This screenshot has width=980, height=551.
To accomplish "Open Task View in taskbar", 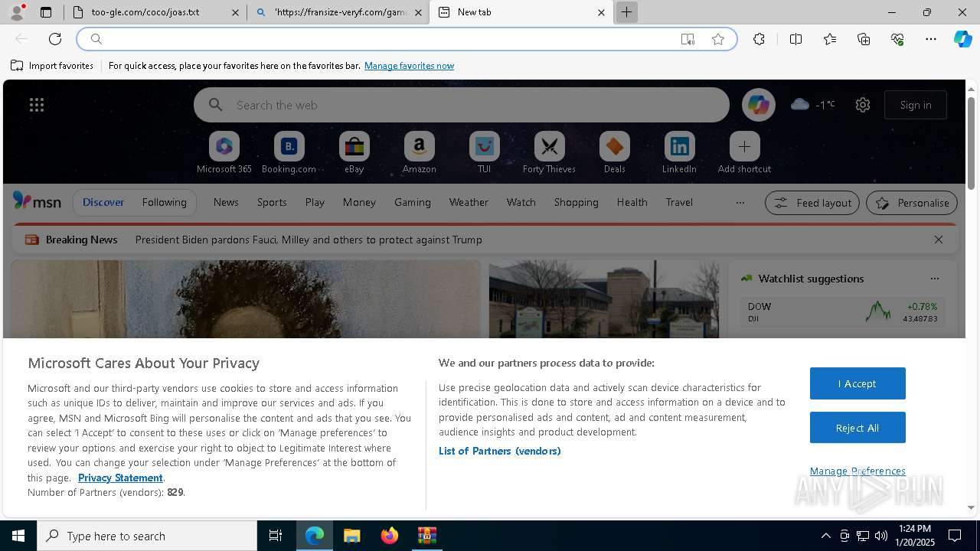I will tap(276, 536).
